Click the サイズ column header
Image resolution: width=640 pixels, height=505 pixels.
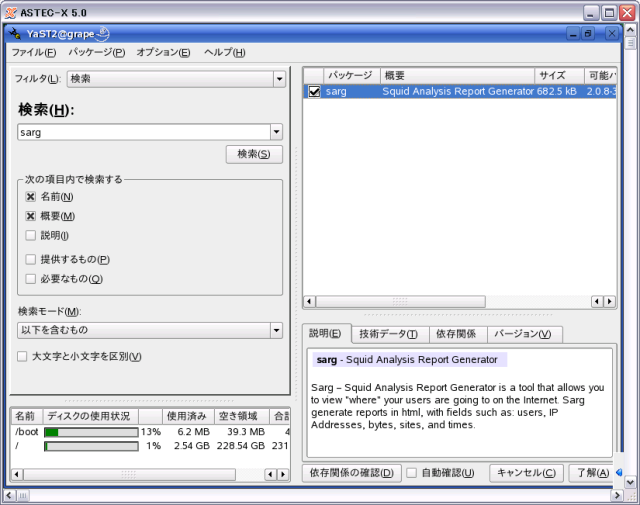pos(552,75)
